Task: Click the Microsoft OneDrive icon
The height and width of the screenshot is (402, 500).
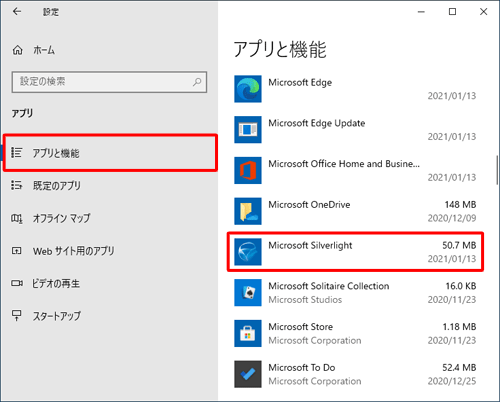Action: [248, 211]
